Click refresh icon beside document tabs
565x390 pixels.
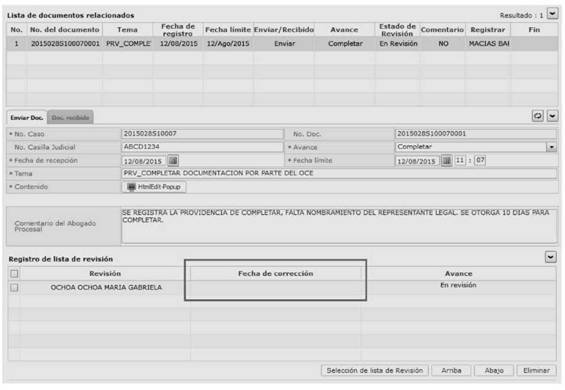[538, 116]
